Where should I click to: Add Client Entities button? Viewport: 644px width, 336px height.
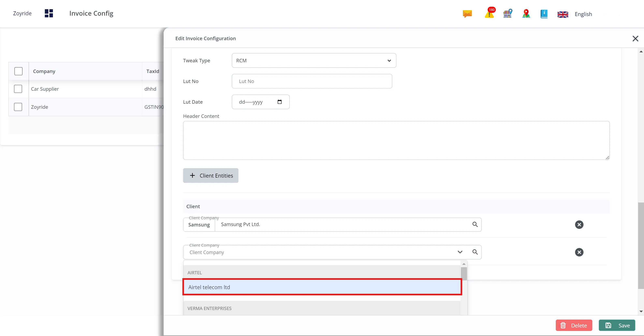pos(210,175)
